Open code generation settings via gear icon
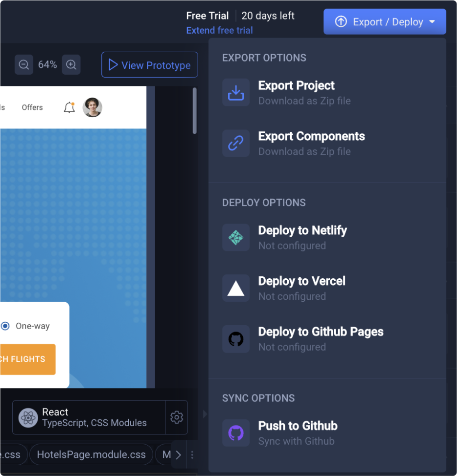 [x=177, y=417]
